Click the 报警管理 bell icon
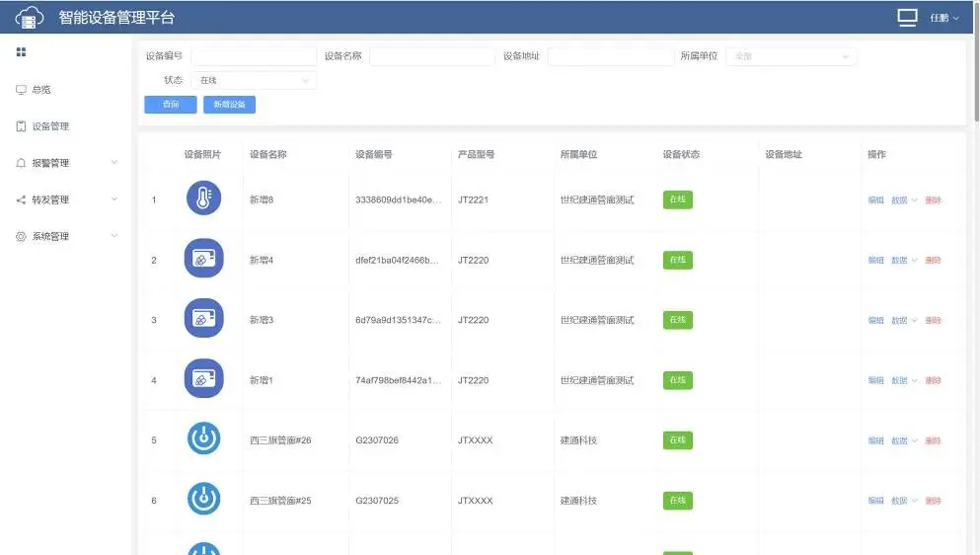Screen dimensions: 980x555 22,163
